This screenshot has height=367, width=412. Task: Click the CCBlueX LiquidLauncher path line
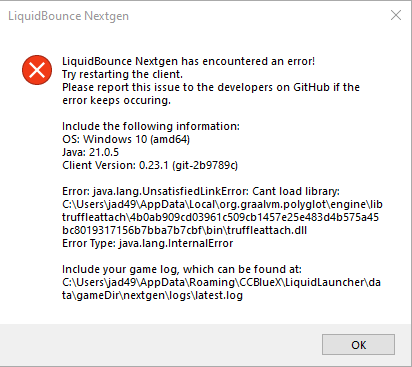point(221,282)
